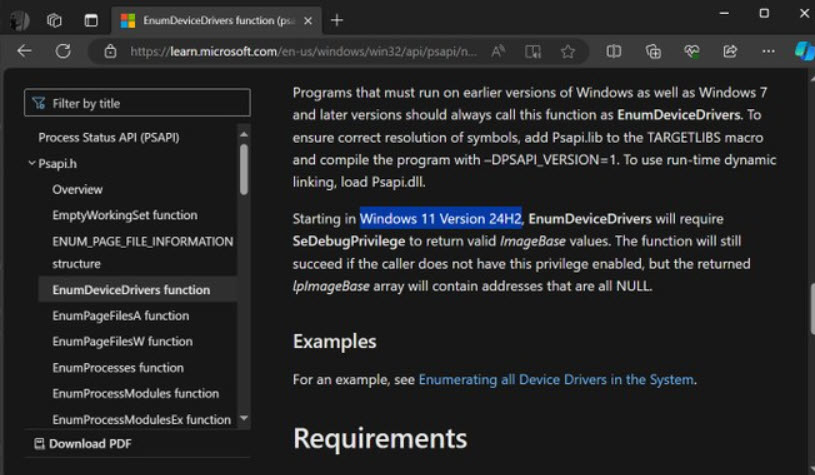The image size is (815, 475).
Task: Go back to the previous page
Action: pyautogui.click(x=24, y=51)
